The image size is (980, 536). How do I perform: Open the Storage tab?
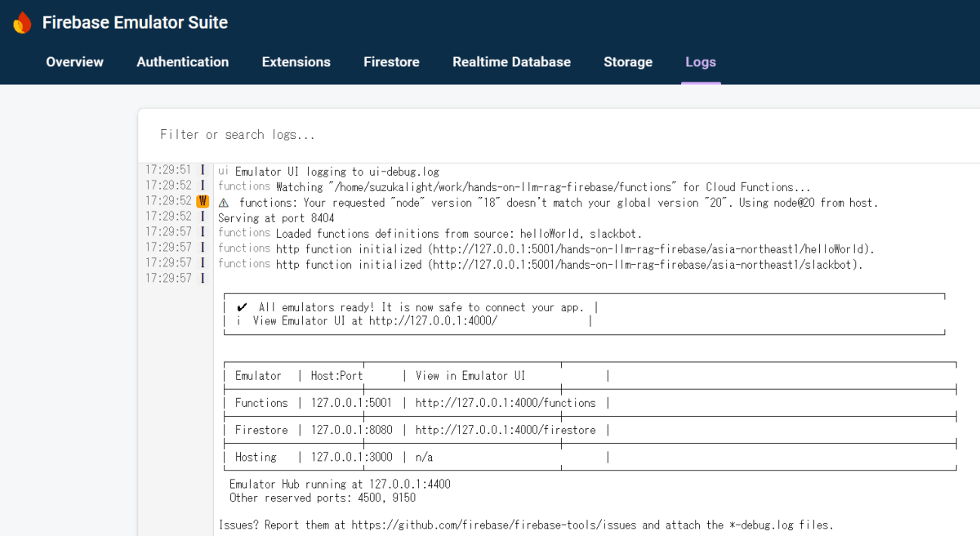click(x=628, y=62)
